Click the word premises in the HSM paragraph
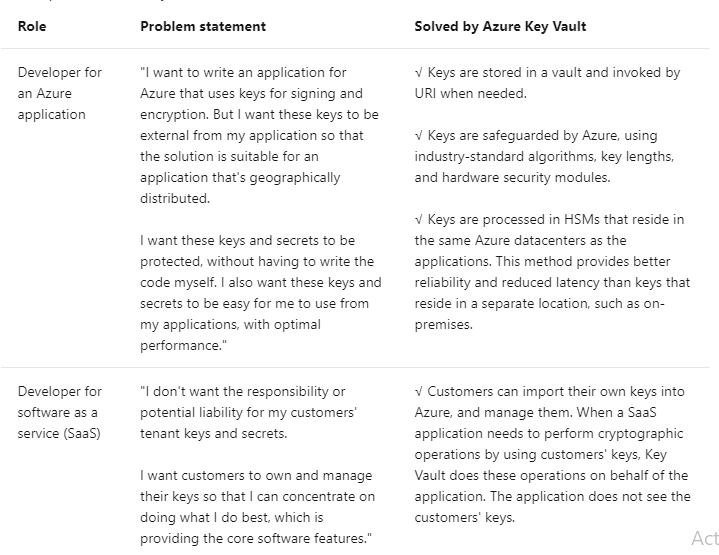The height and width of the screenshot is (555, 719). point(443,324)
